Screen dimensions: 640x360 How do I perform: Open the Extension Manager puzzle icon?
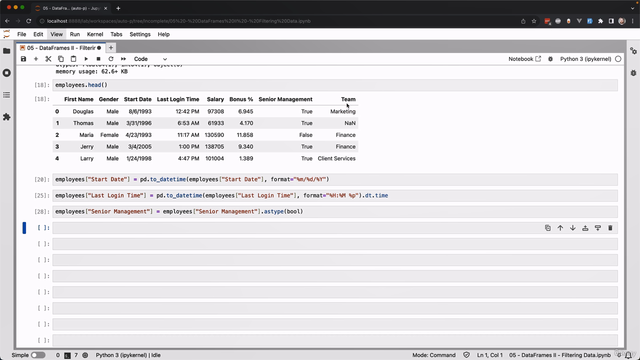(x=7, y=117)
